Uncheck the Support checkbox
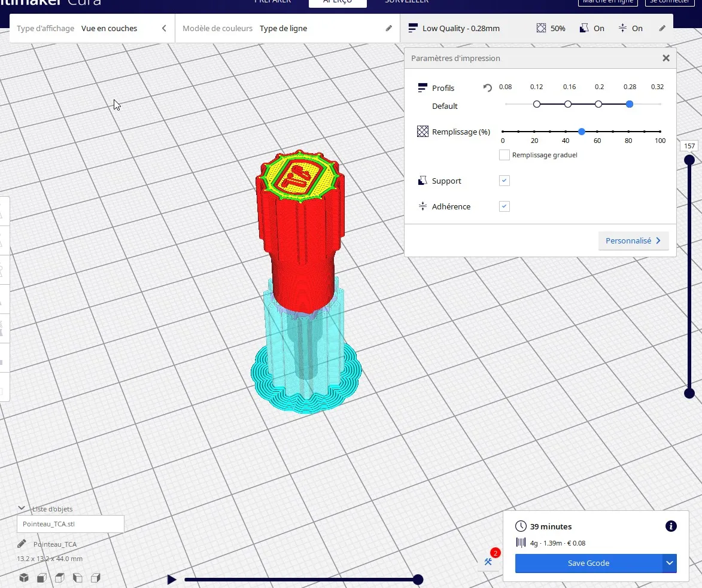Image resolution: width=702 pixels, height=588 pixels. [505, 181]
